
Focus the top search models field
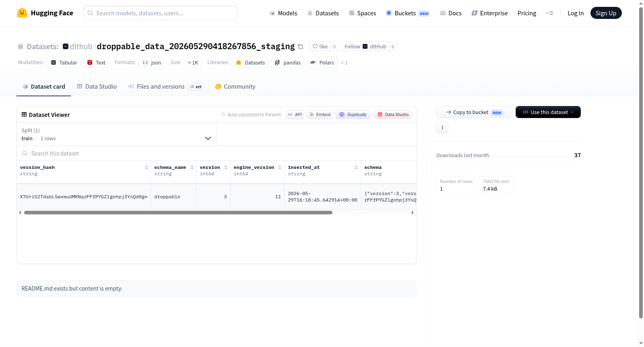(160, 13)
